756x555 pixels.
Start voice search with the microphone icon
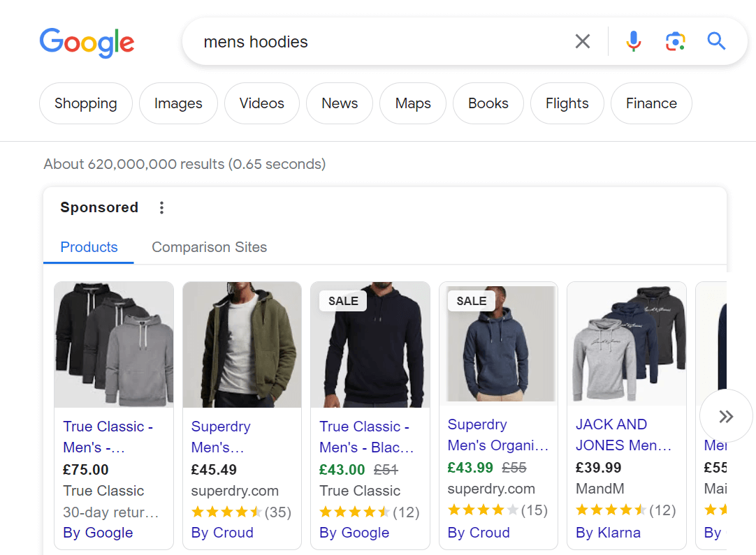pyautogui.click(x=634, y=41)
